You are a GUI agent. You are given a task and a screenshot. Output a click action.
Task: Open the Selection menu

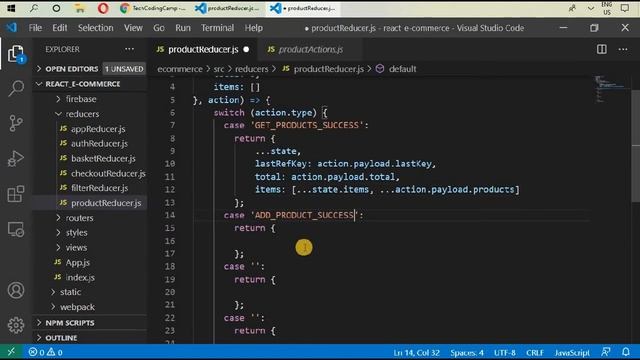pyautogui.click(x=96, y=28)
